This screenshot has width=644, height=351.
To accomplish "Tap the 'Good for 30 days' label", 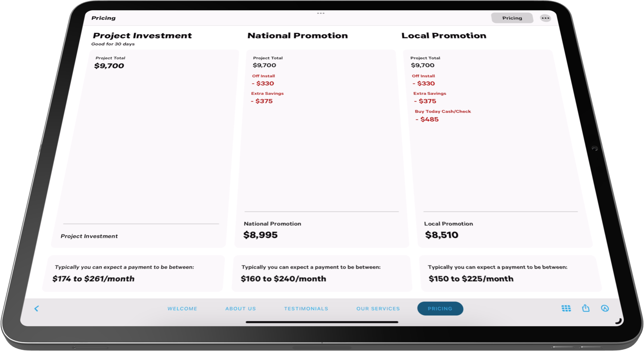I will coord(113,43).
